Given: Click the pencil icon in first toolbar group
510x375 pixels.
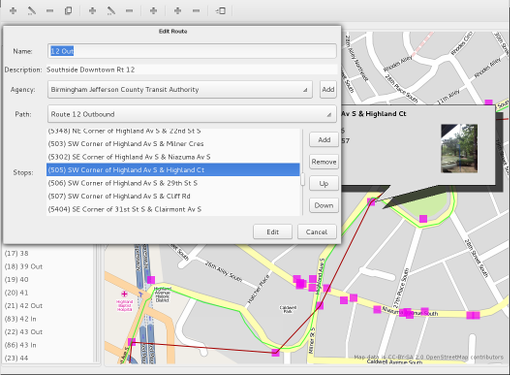Looking at the screenshot, I should point(32,11).
